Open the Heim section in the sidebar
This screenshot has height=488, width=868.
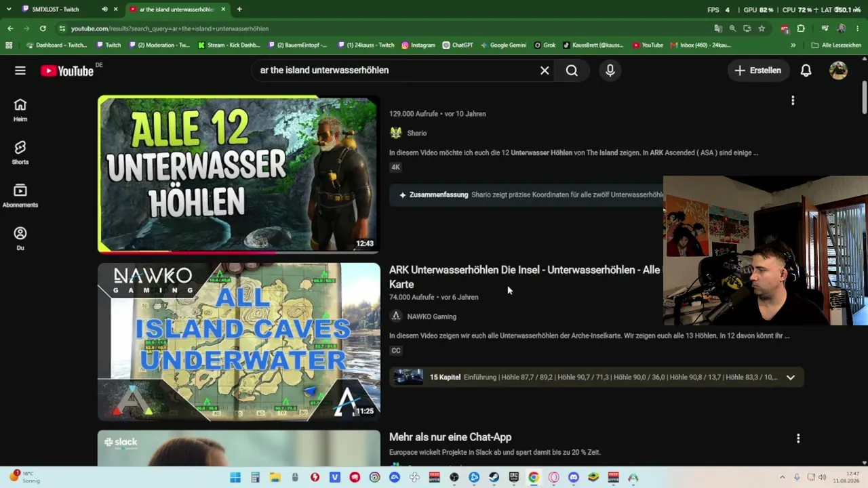20,110
